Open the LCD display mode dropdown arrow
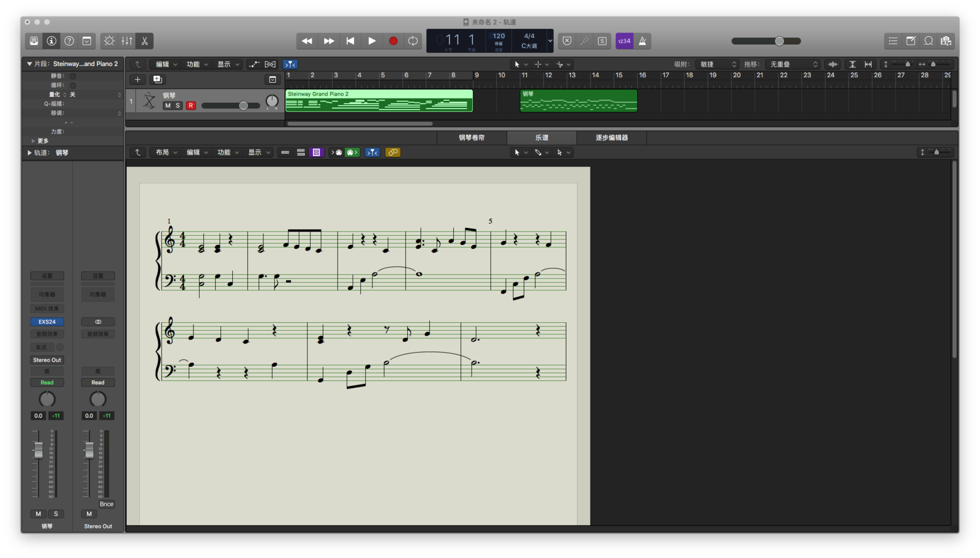980x558 pixels. (550, 41)
